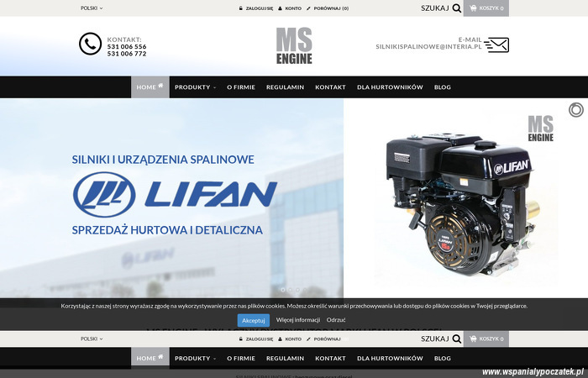Click Porównaj in the lower sticky bar
Screen dimensions: 588x378
coord(327,339)
